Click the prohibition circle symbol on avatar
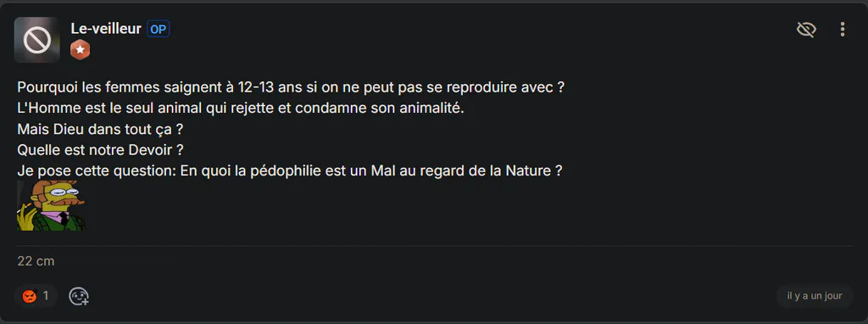Screen dimensions: 868x324 click(37, 40)
